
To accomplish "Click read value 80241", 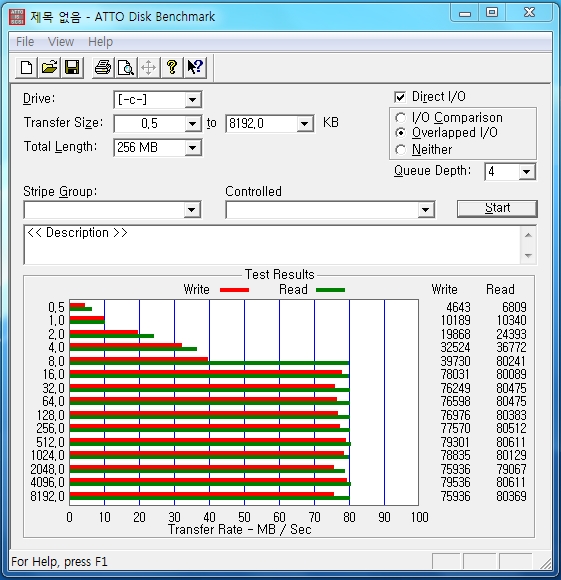I will (x=511, y=361).
